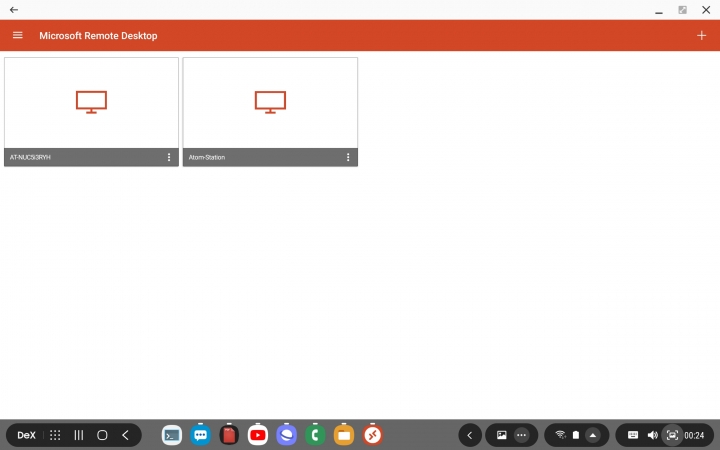
Task: Open the Phone app in taskbar
Action: (x=315, y=435)
